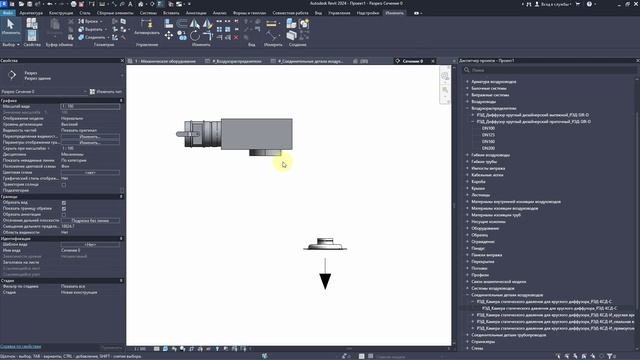Select the Align tool
Screen dimensions: 640x360
(x=169, y=24)
